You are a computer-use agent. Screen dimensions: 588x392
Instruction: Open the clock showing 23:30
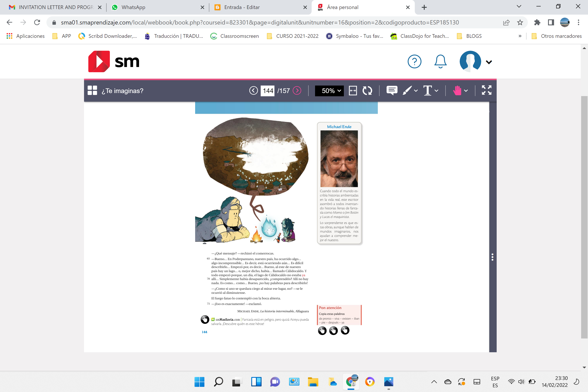click(x=554, y=381)
